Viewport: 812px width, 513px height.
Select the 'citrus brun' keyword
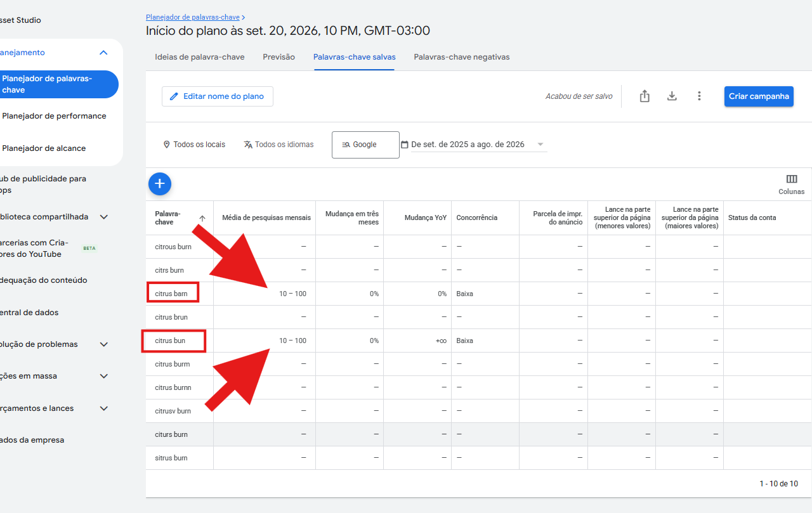tap(171, 317)
